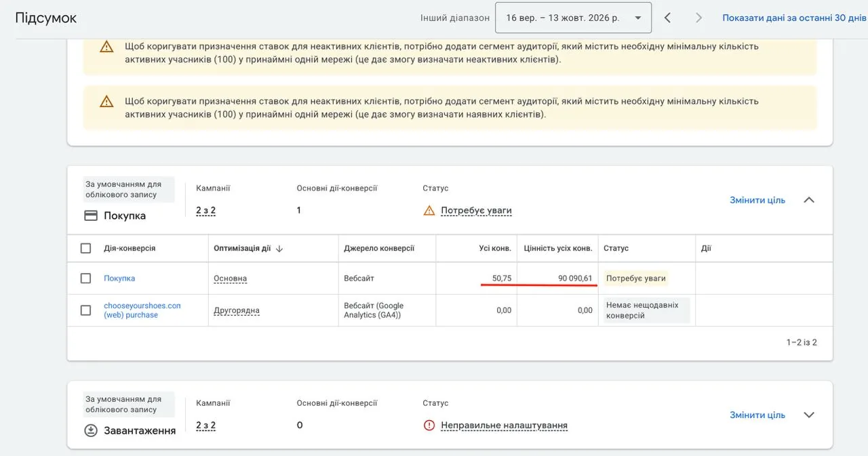
Task: Click the Статус column header in the table
Action: [x=616, y=249]
